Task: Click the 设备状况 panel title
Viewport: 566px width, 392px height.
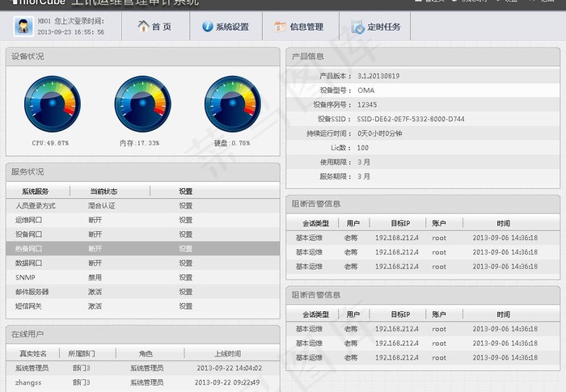Action: pos(27,57)
